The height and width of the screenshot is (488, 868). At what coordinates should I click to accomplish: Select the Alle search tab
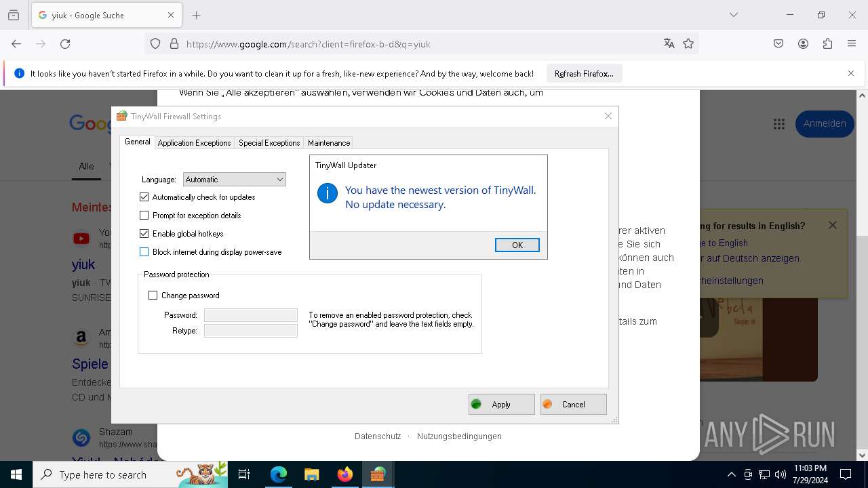tap(86, 166)
